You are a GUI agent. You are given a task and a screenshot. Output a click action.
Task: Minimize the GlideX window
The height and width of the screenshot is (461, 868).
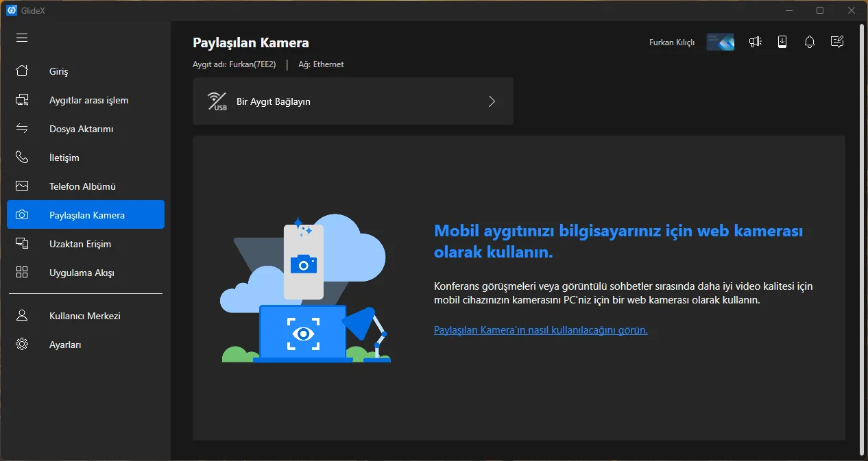[788, 10]
